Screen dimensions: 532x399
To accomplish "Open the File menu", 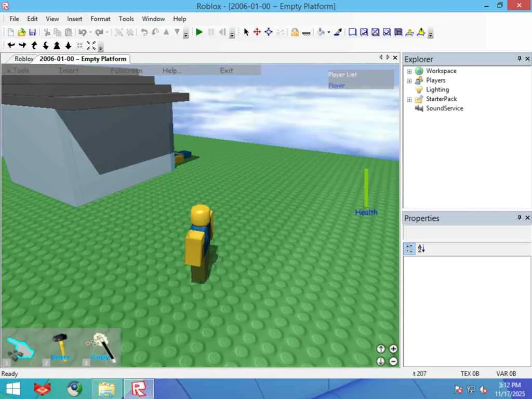I will coord(14,19).
